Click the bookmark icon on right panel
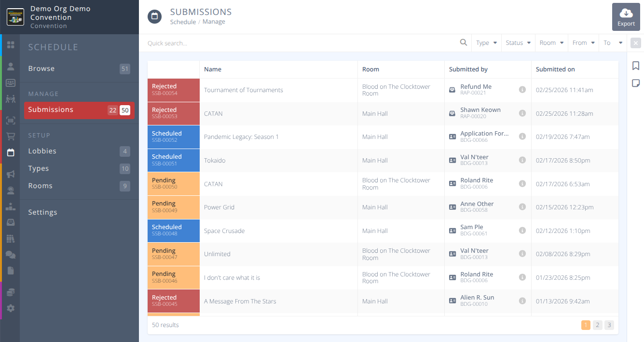This screenshot has width=644, height=342. pyautogui.click(x=636, y=66)
